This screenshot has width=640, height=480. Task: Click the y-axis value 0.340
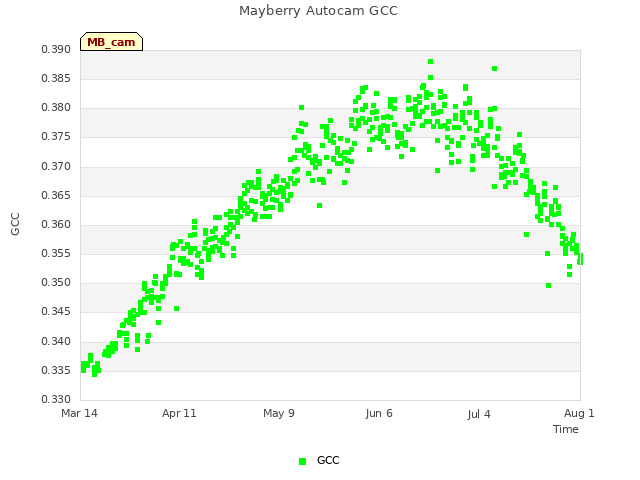56,341
